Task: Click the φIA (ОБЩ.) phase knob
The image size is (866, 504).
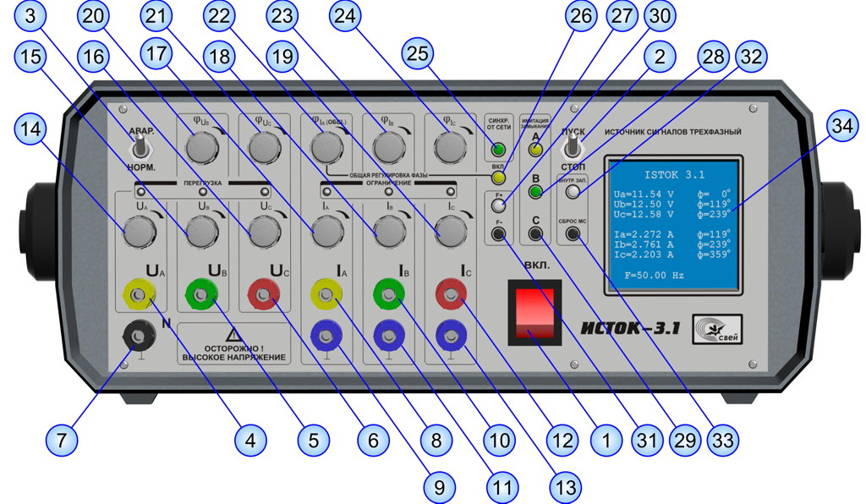Action: click(x=322, y=150)
